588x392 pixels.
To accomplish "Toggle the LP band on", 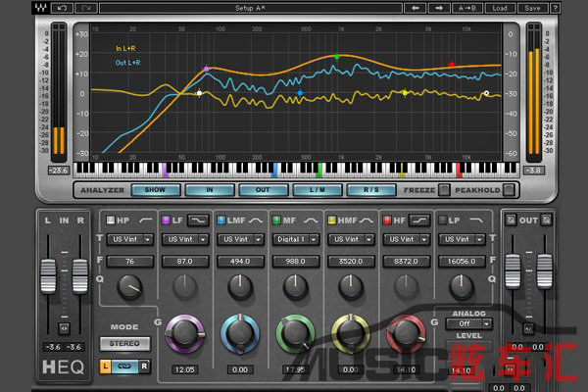I will click(x=443, y=220).
